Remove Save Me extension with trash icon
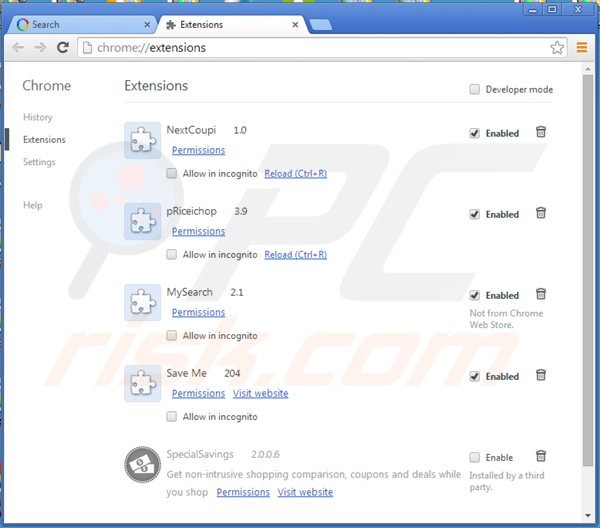This screenshot has height=528, width=600. (x=541, y=375)
